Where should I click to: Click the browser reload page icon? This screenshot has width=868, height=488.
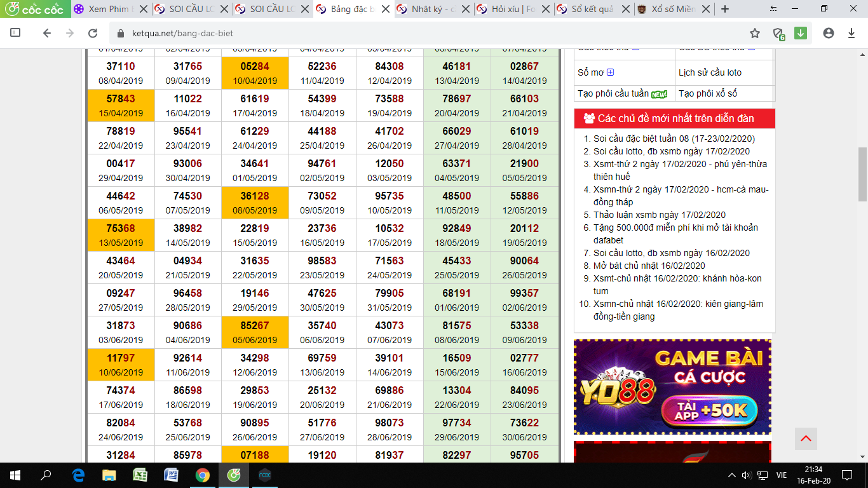[93, 33]
